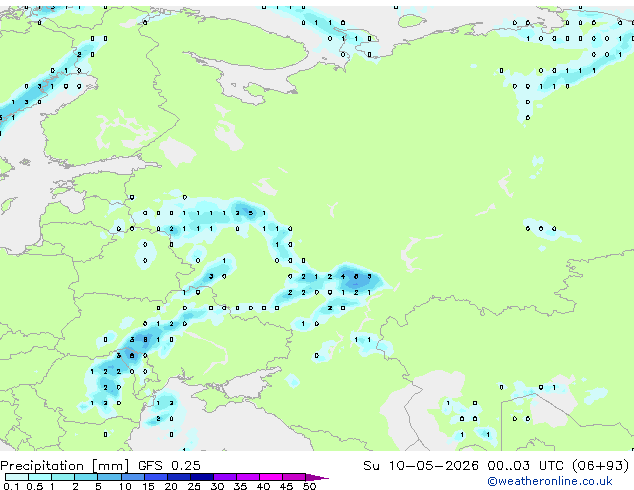
Task: Click the 0.1–0.5 mm legend color swatch
Action: coord(17,477)
